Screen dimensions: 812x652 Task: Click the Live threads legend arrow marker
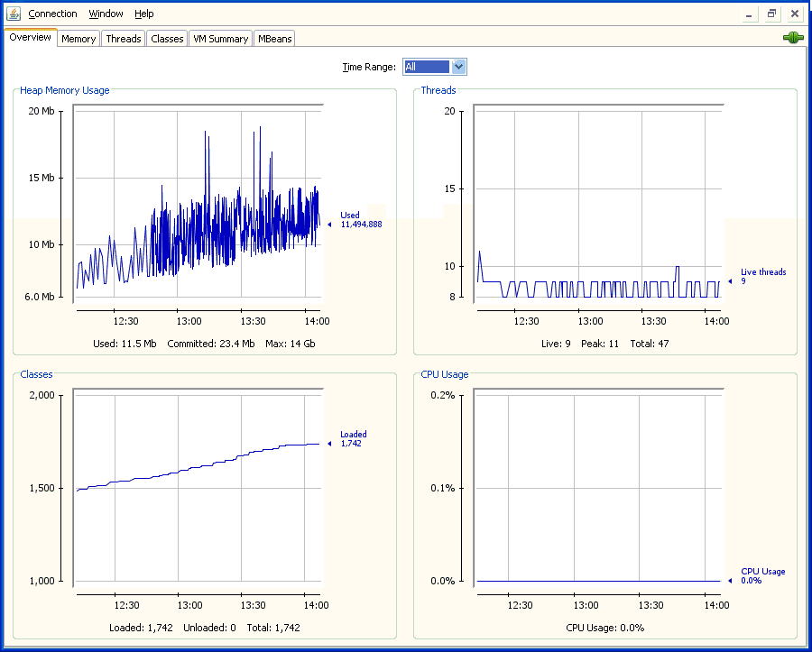(730, 281)
